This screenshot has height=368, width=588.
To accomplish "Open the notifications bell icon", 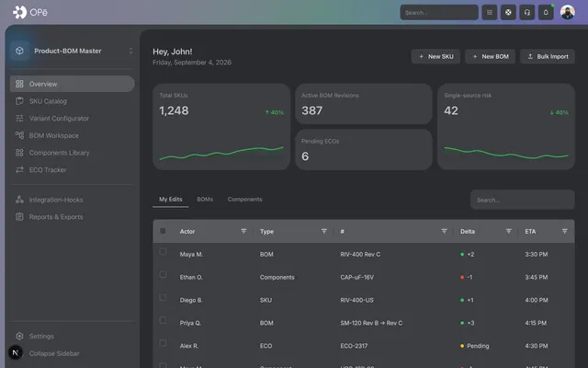I will pyautogui.click(x=546, y=12).
